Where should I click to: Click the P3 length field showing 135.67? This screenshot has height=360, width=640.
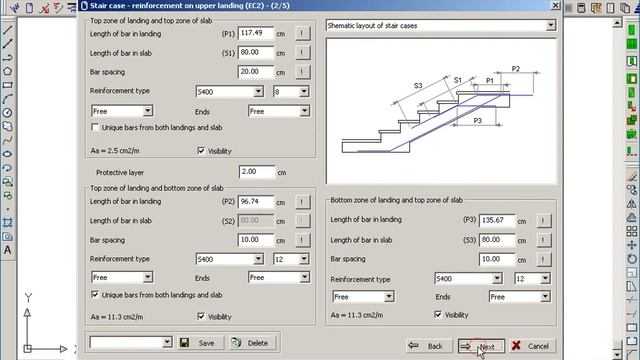click(x=497, y=220)
